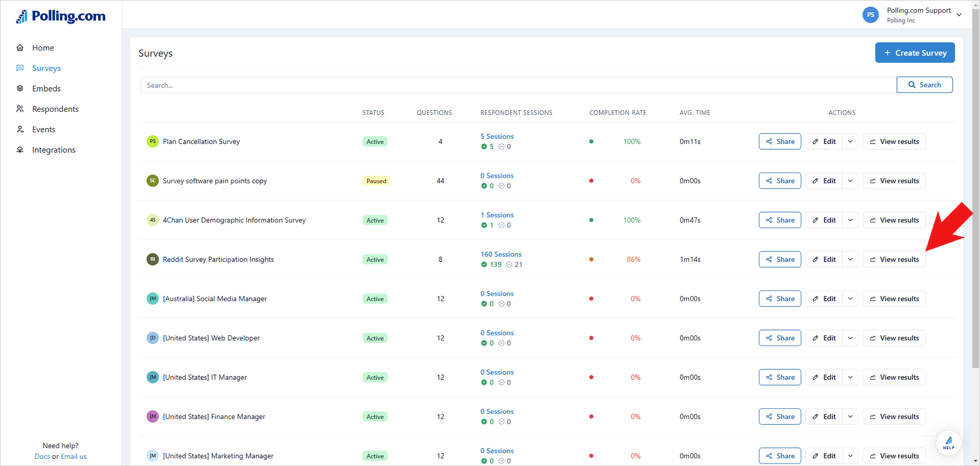Screen dimensions: 980x466
Task: Click the 1m14s average time value
Action: [690, 260]
